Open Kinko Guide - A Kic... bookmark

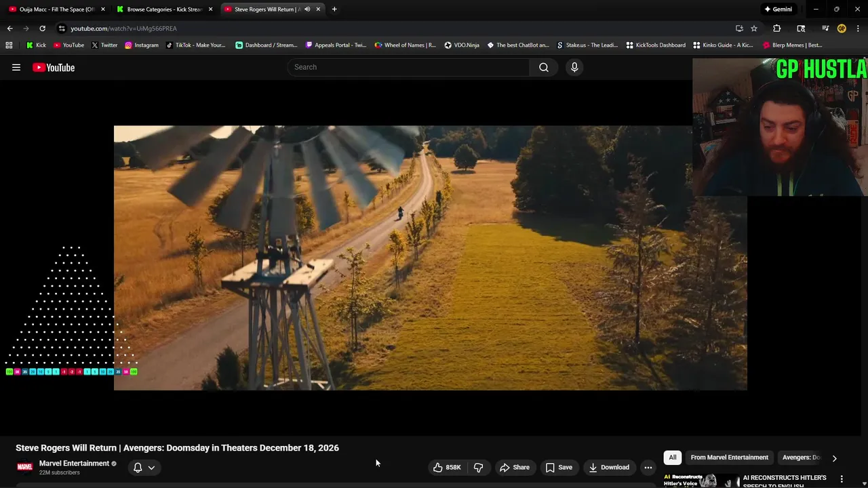(723, 45)
